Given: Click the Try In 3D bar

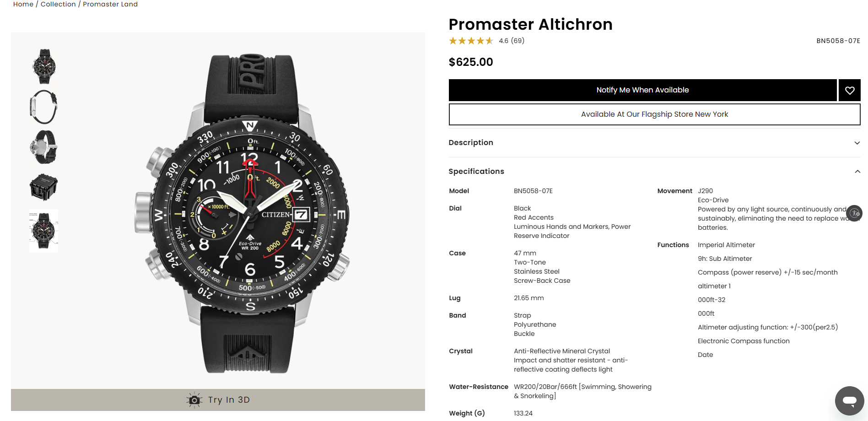Looking at the screenshot, I should coord(218,400).
